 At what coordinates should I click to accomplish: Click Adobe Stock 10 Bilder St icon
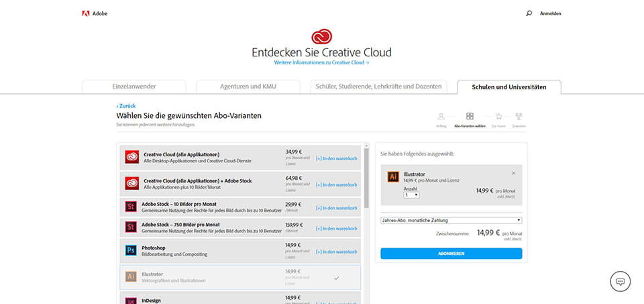tap(131, 207)
